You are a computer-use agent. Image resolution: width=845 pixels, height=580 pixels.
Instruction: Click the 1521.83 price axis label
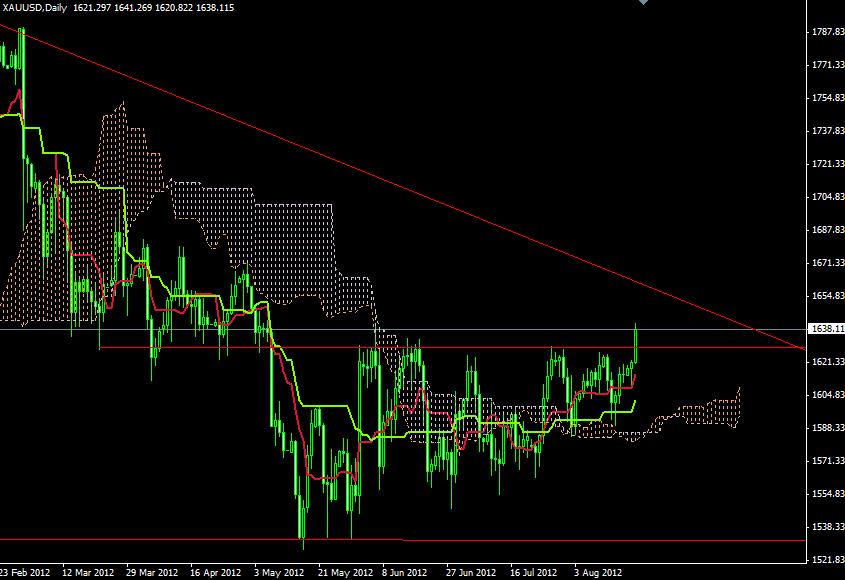point(828,560)
